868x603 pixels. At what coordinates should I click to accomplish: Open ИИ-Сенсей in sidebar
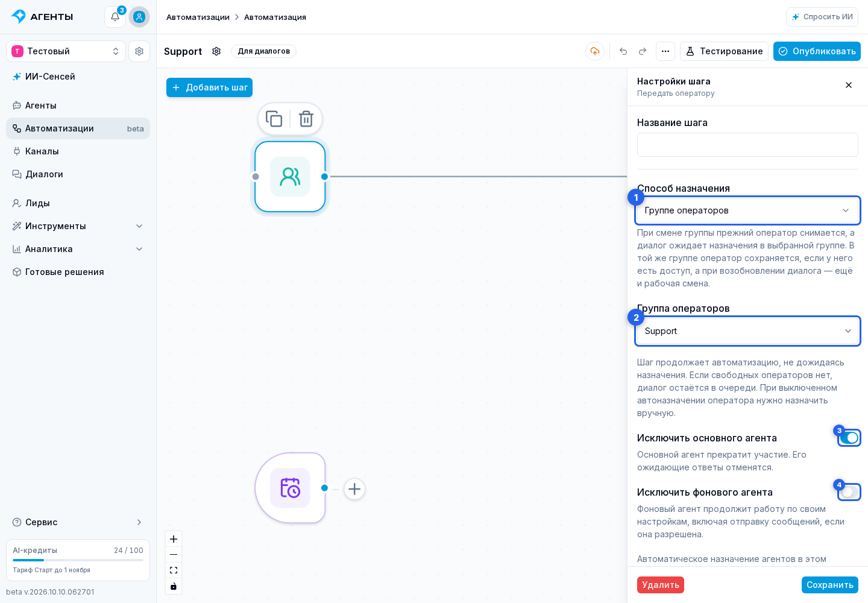click(78, 77)
